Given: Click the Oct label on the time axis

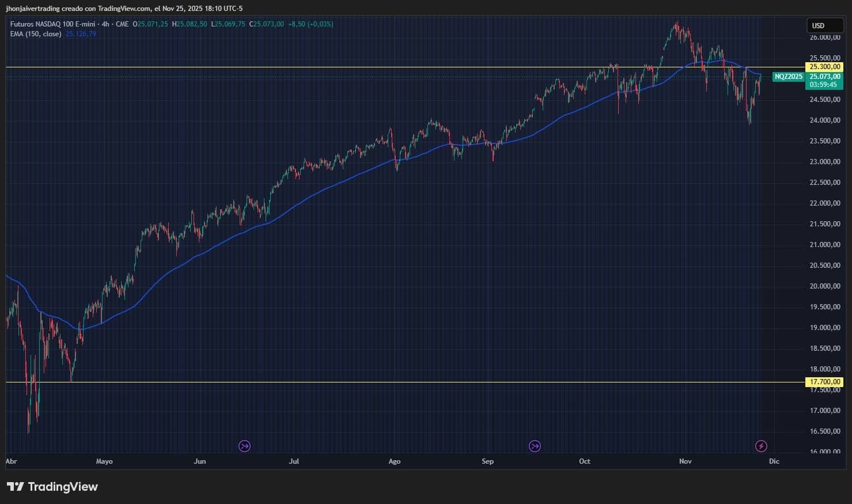Looking at the screenshot, I should click(x=585, y=461).
